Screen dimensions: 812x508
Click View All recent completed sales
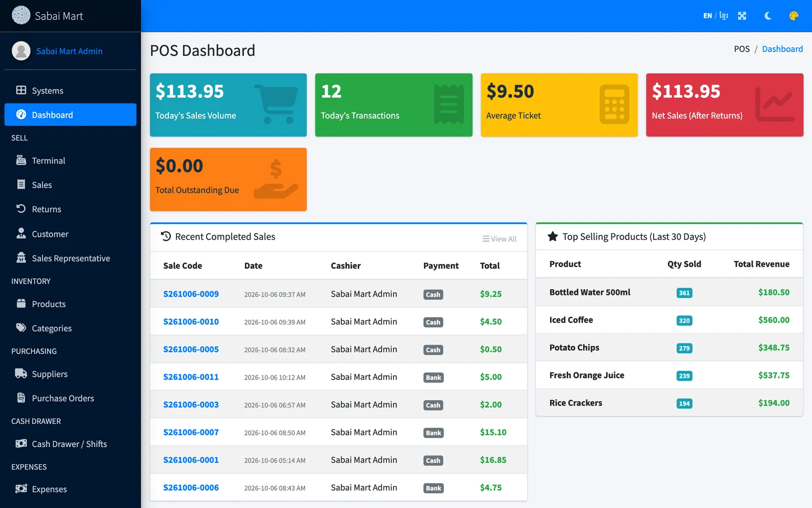pos(499,239)
